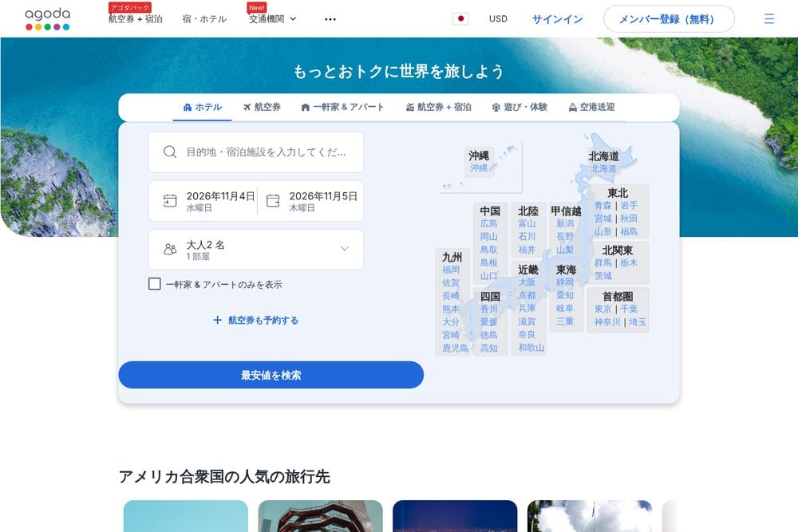The image size is (798, 532).
Task: Click the check-in calendar icon
Action: (170, 201)
